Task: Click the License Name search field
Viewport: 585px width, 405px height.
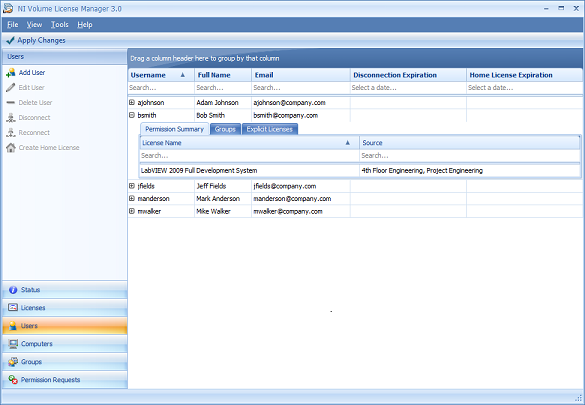Action: pos(249,156)
